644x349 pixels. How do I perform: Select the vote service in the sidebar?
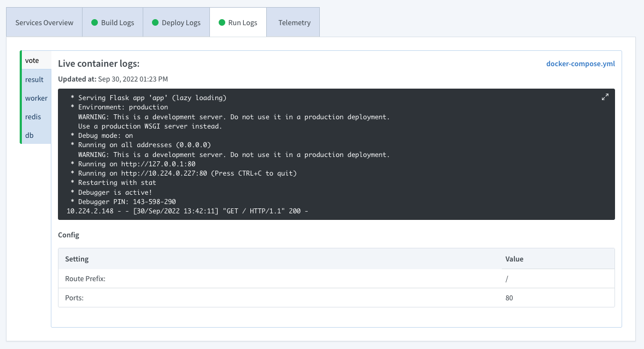coord(36,60)
